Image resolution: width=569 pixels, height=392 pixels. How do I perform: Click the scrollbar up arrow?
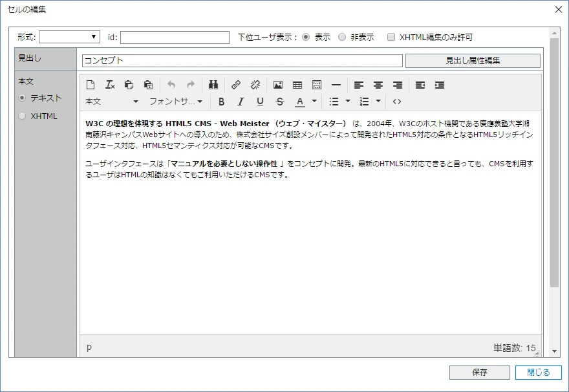pyautogui.click(x=554, y=33)
